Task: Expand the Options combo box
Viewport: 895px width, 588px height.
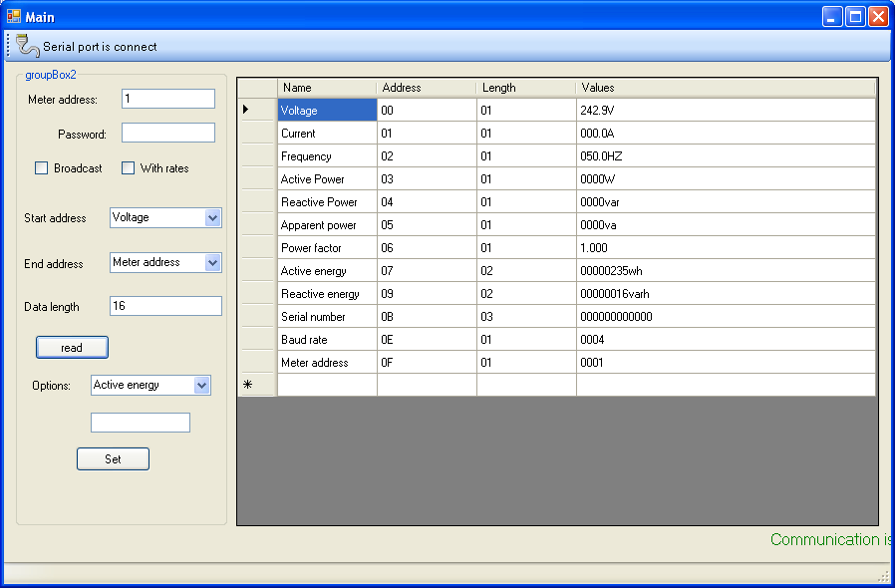Action: point(202,386)
